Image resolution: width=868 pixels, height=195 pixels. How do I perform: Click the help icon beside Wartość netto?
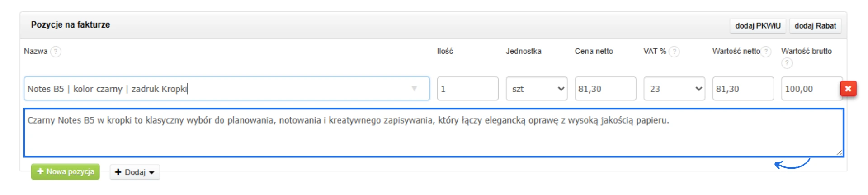(x=766, y=52)
